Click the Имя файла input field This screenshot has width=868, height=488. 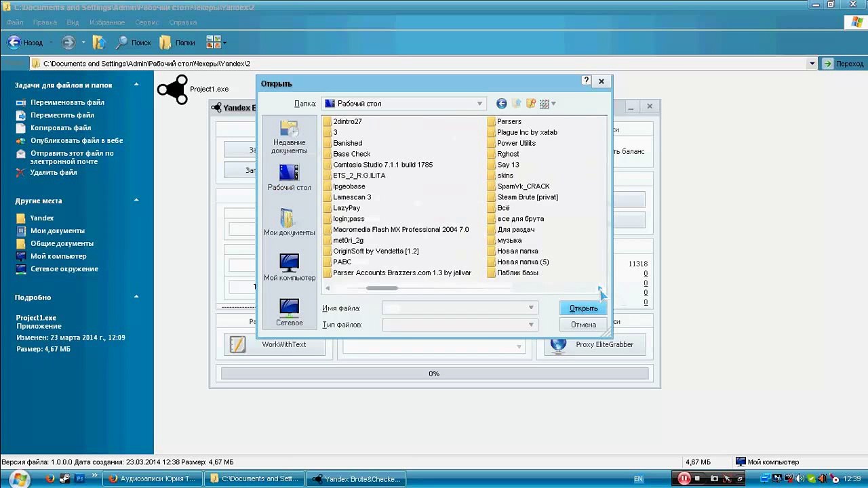pyautogui.click(x=454, y=308)
